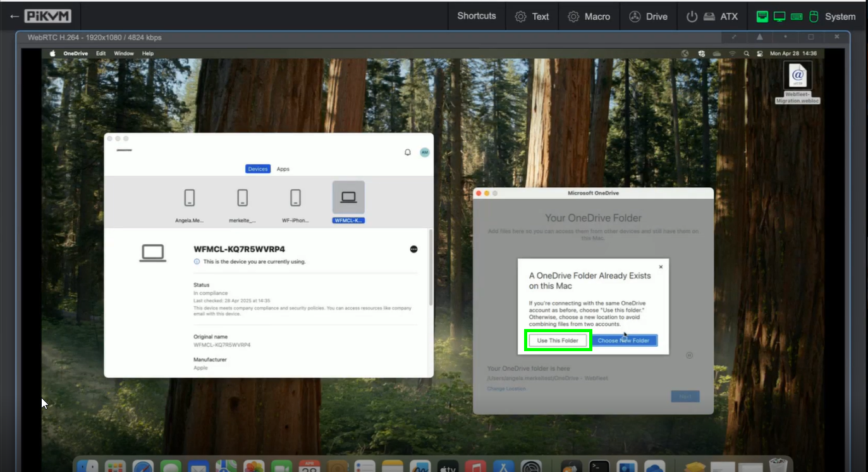Image resolution: width=868 pixels, height=472 pixels.
Task: Select the WF-iPhon... device
Action: pos(295,203)
